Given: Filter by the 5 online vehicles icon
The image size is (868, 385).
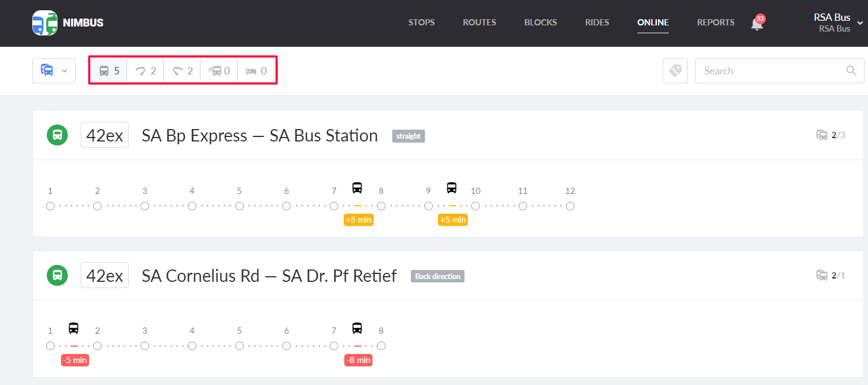Looking at the screenshot, I should [108, 70].
